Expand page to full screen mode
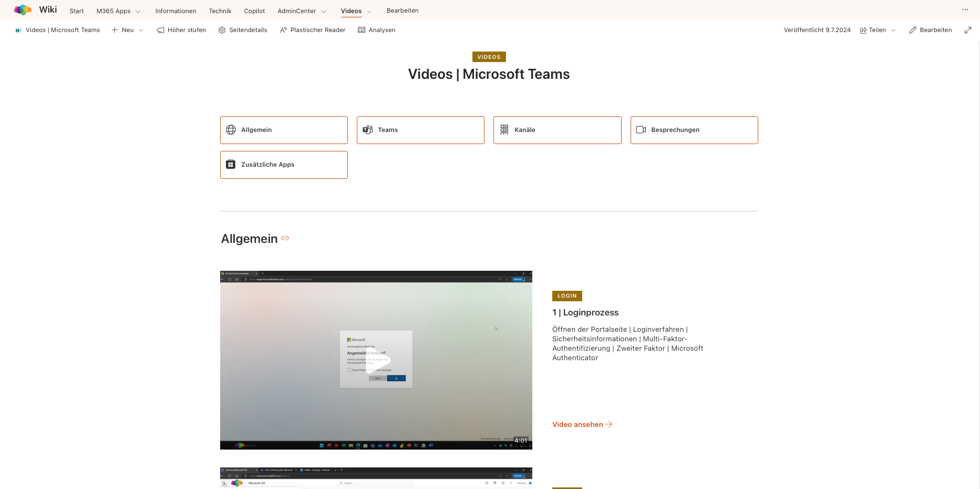Viewport: 980px width, 489px height. [x=967, y=30]
